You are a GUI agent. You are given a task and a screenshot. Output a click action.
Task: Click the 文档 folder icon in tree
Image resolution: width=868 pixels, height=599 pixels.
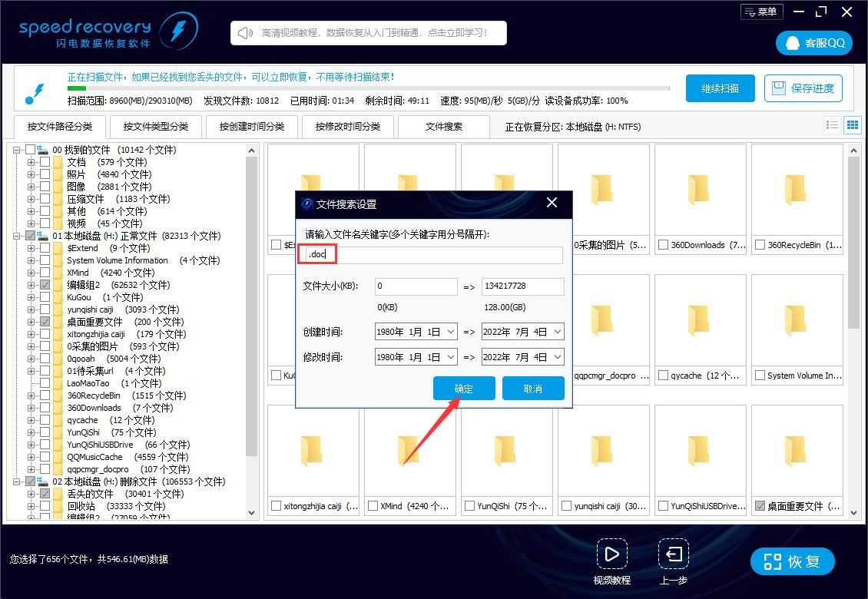pyautogui.click(x=58, y=162)
